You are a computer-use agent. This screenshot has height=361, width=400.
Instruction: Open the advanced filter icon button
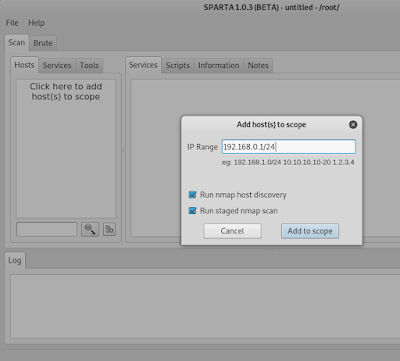coord(109,229)
